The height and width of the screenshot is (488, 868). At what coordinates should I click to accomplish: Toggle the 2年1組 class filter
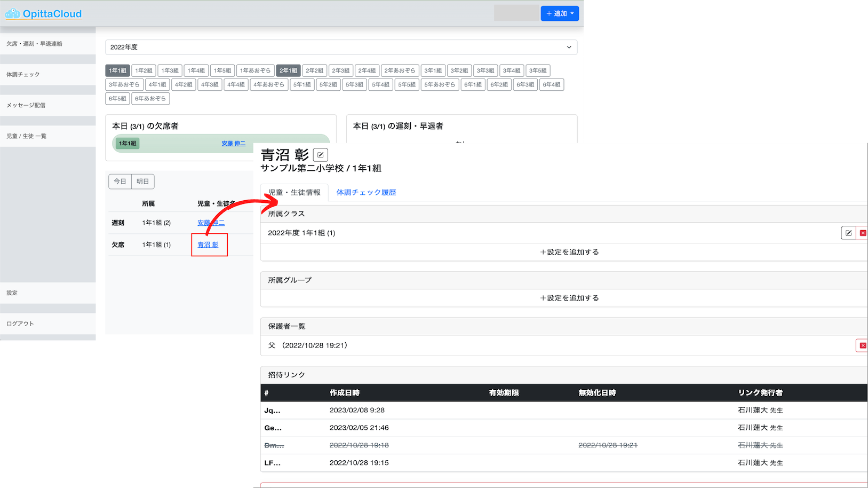288,70
